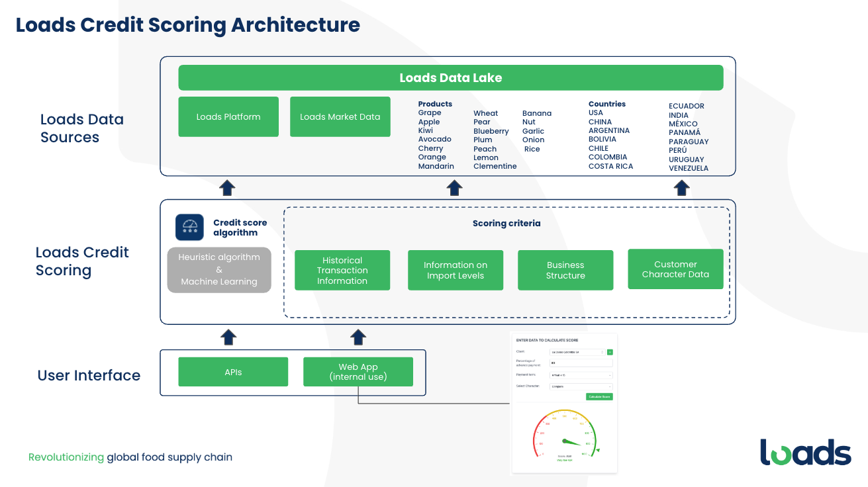Click the Products heading

[x=435, y=104]
